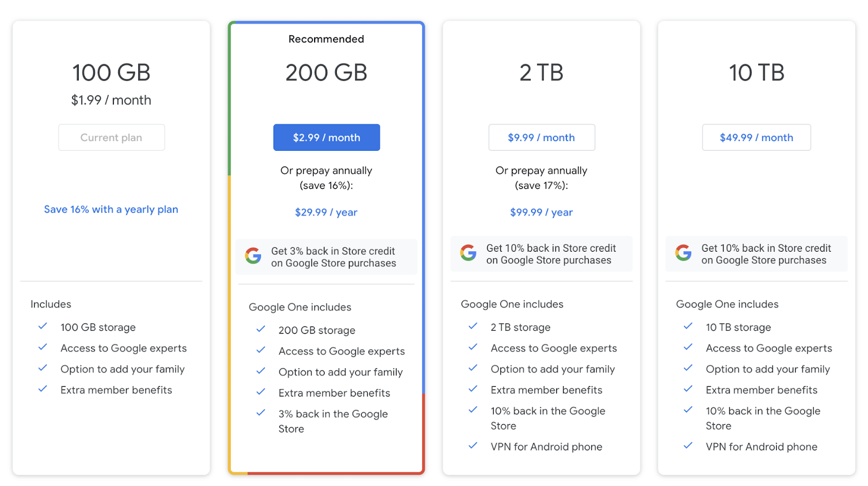Pick the $29.99 / year annual option
Screen dimensions: 868x486
point(326,212)
